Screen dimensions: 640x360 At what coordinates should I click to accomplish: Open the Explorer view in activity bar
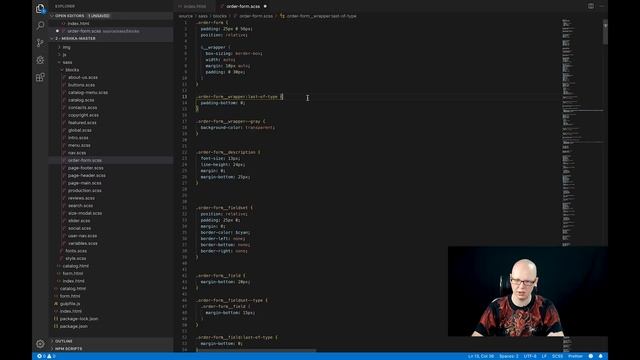(x=40, y=9)
